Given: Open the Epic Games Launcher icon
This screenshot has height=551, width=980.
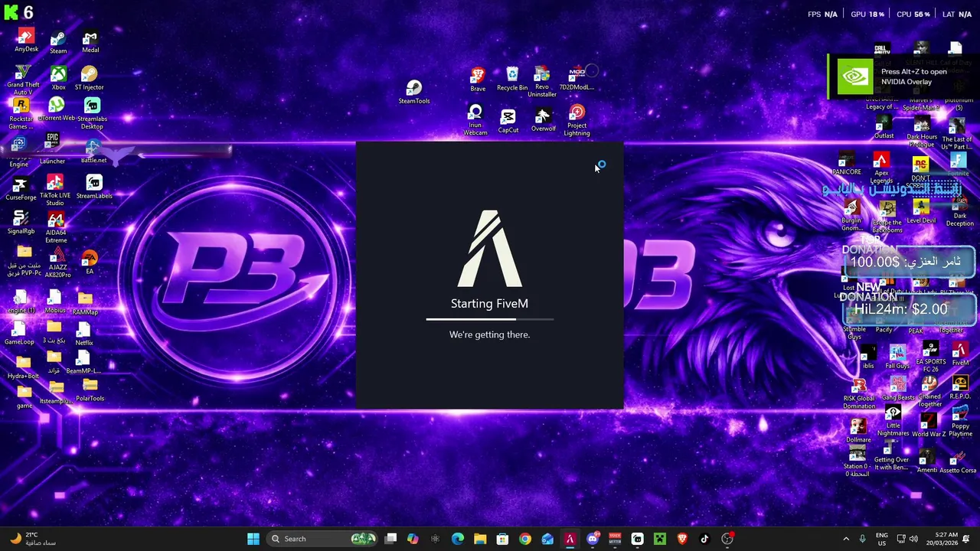Looking at the screenshot, I should click(x=52, y=150).
